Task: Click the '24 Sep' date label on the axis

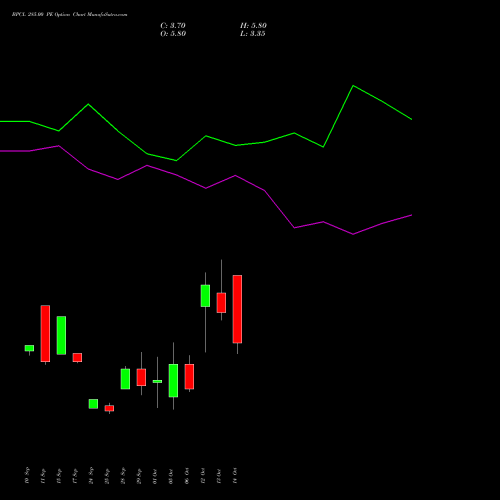Action: [x=91, y=475]
